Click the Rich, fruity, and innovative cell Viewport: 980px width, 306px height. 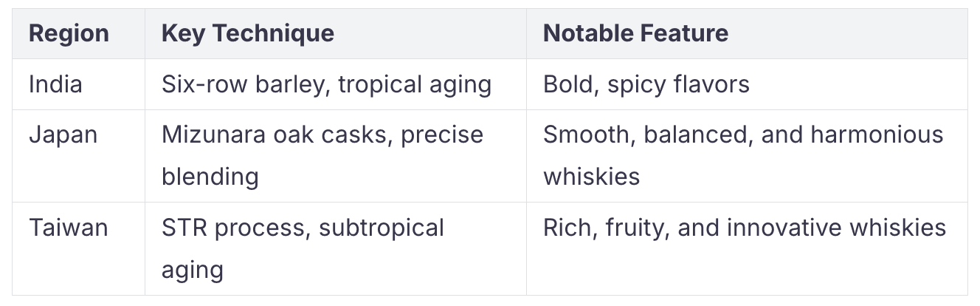tap(747, 248)
